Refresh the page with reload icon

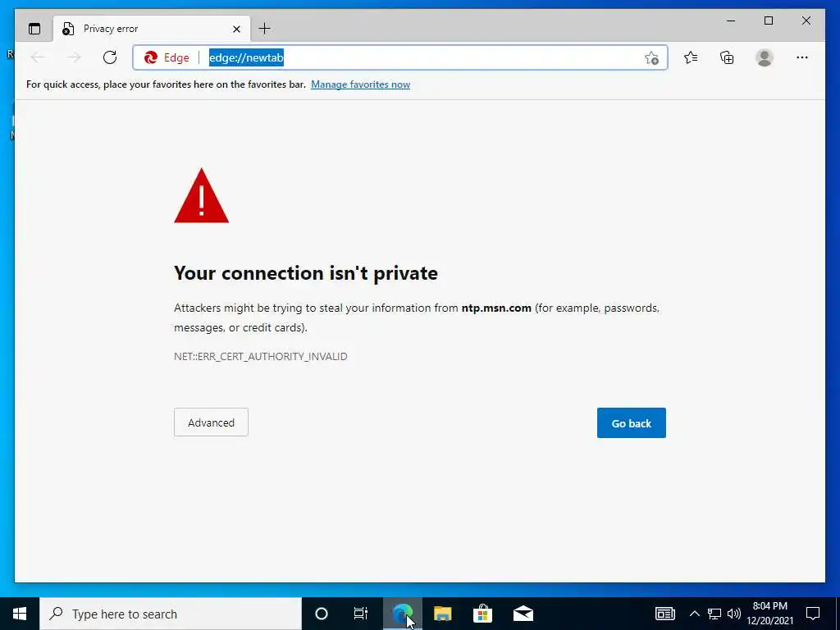click(110, 57)
